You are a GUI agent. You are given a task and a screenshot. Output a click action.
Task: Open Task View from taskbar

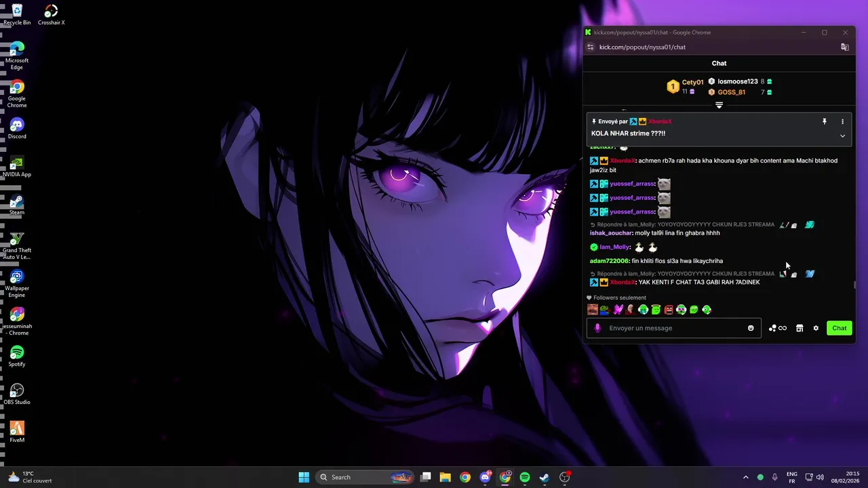[426, 477]
